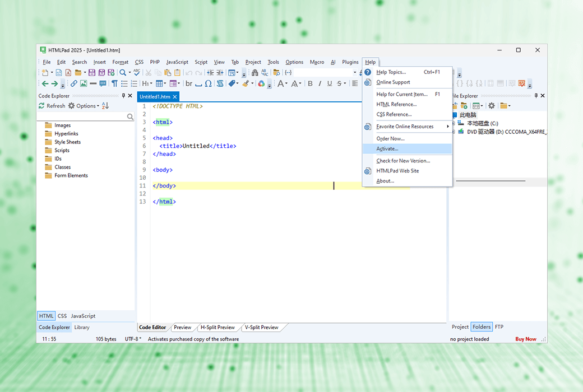Click the File Explorer horizontal scrollbar

(491, 181)
